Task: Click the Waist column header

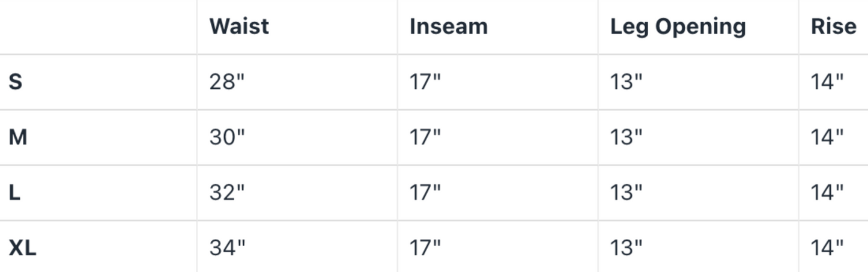Action: 239,26
